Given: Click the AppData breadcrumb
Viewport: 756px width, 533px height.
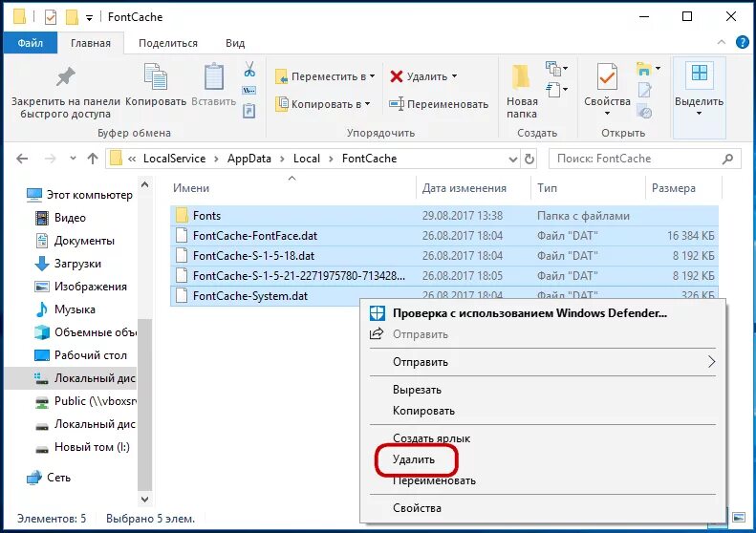Looking at the screenshot, I should click(249, 159).
